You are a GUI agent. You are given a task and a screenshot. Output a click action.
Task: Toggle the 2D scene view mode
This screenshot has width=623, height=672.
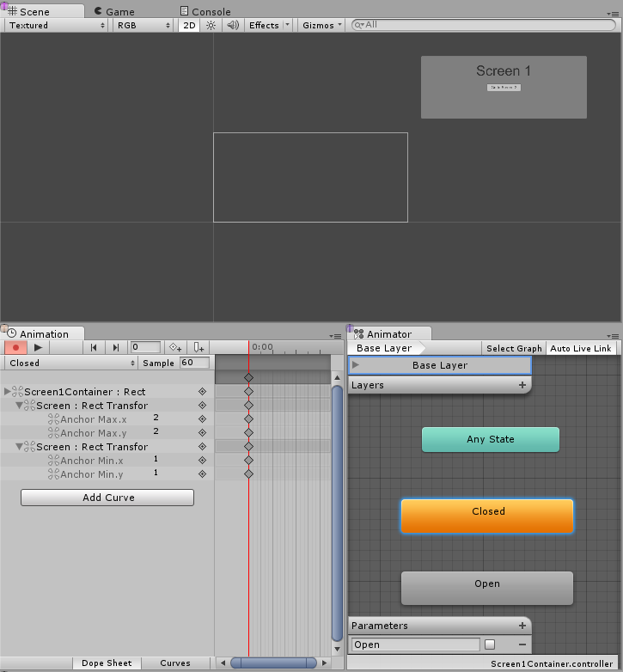(x=189, y=25)
